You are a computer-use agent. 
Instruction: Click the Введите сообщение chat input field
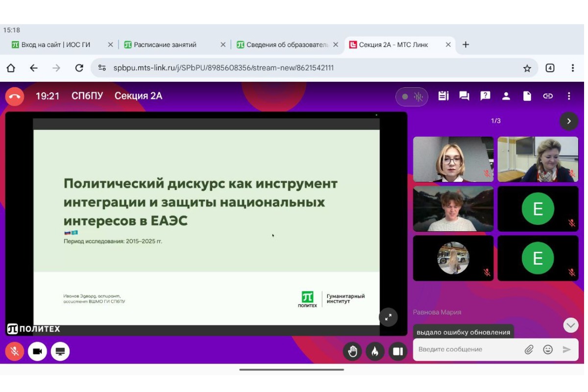468,349
